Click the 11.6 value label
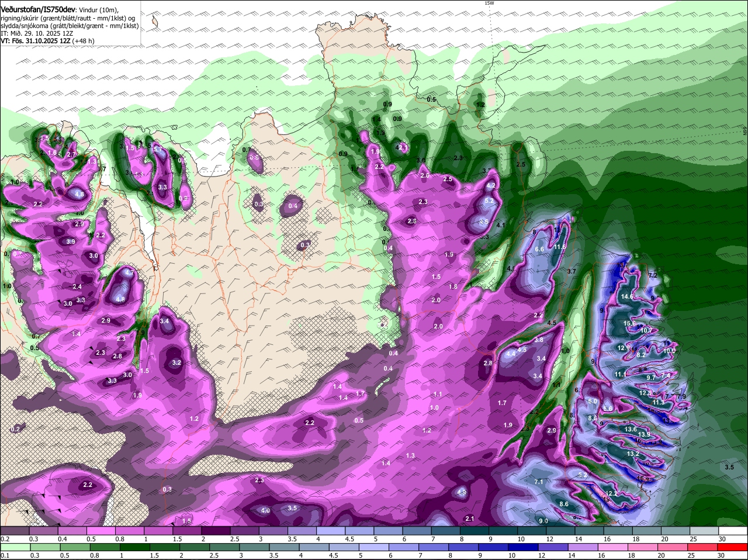Image resolution: width=748 pixels, height=560 pixels. click(560, 247)
